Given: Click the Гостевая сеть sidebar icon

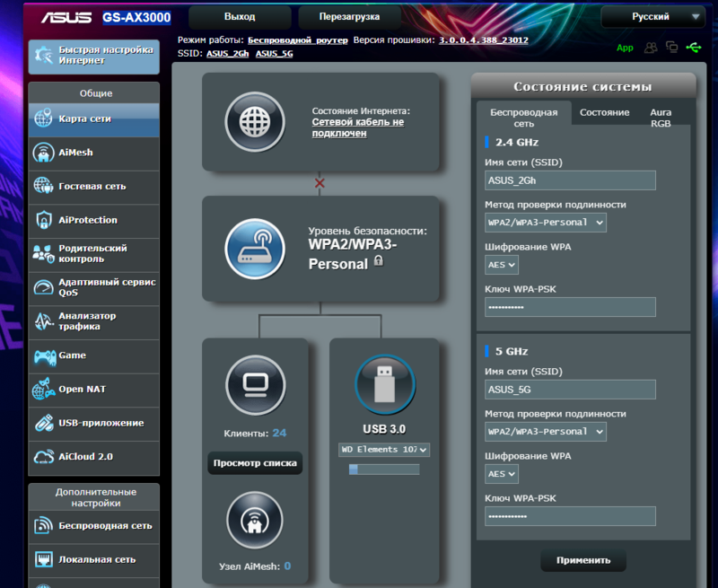Looking at the screenshot, I should (x=43, y=187).
